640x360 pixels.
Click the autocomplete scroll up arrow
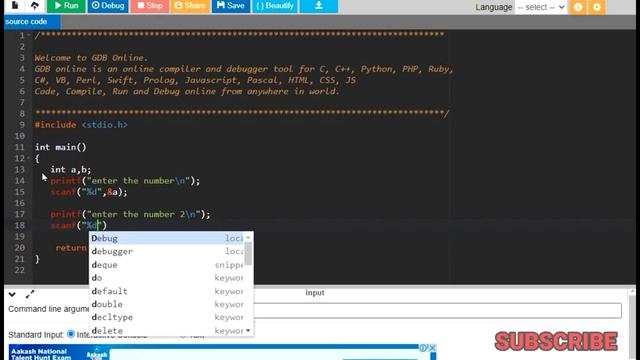coord(248,237)
